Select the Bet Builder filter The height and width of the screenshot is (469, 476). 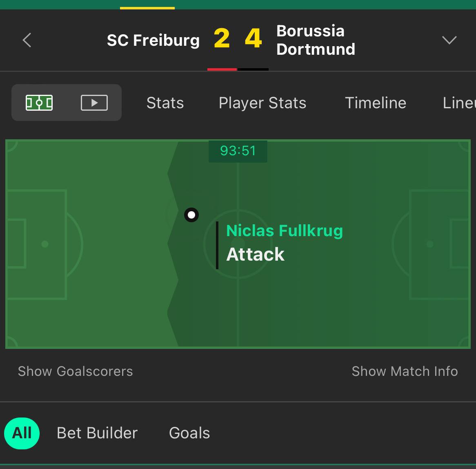pyautogui.click(x=97, y=433)
